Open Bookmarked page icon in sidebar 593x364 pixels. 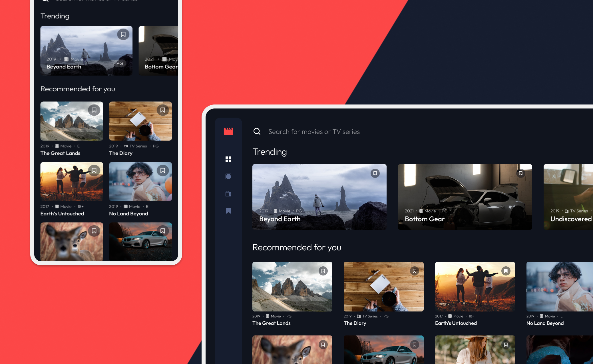click(228, 211)
